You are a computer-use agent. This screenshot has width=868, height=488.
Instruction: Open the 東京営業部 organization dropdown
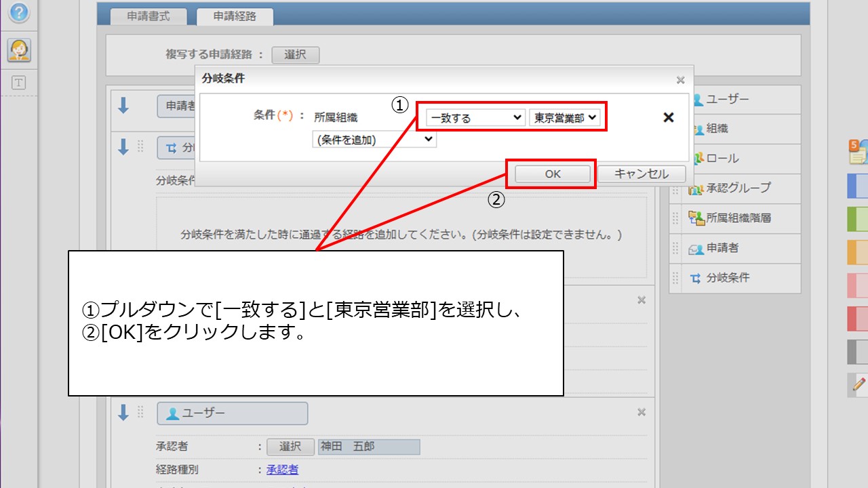565,117
